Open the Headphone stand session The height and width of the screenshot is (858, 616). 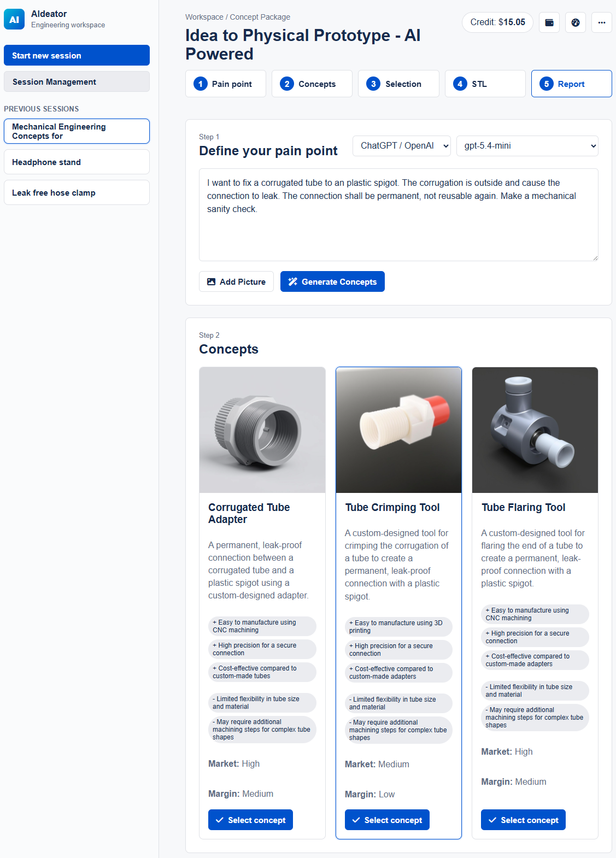pos(77,162)
